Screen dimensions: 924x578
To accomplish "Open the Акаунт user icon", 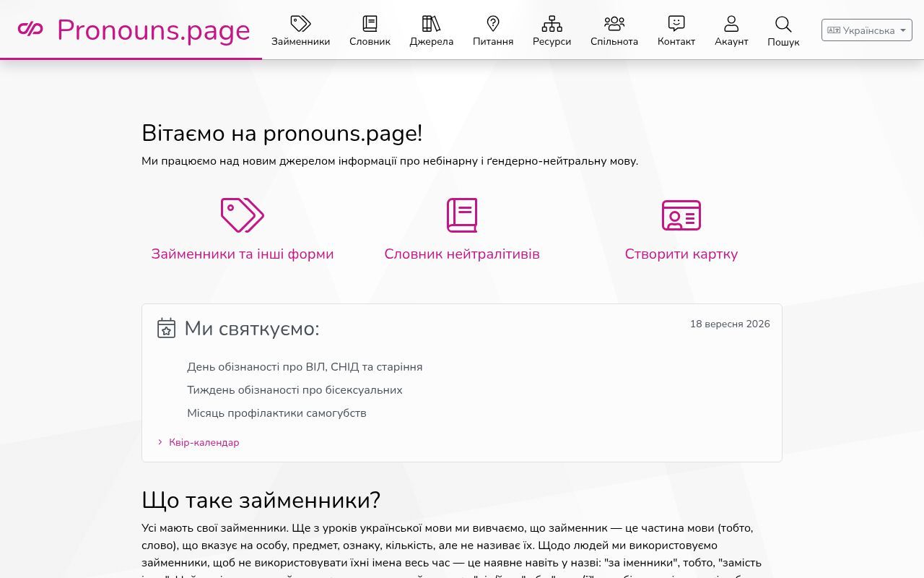I will (731, 24).
